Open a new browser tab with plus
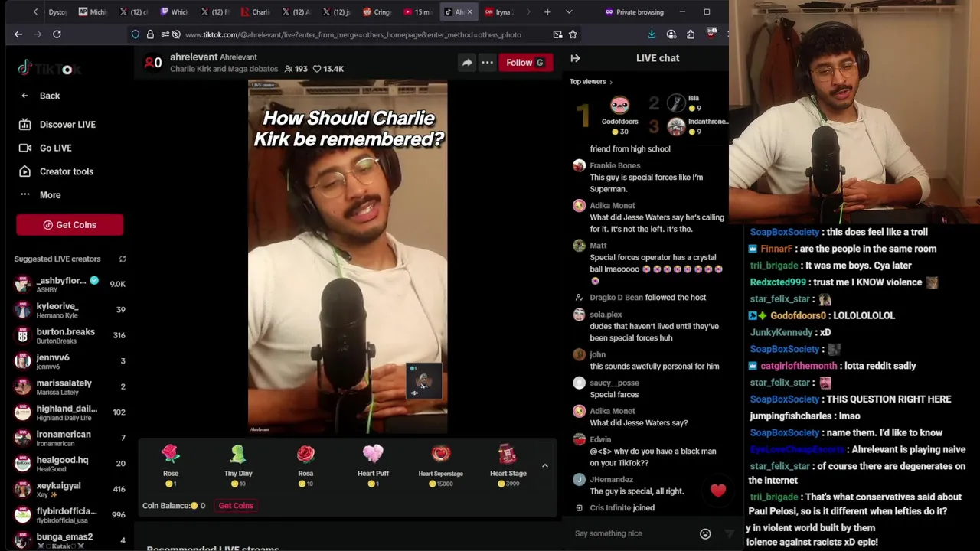This screenshot has width=980, height=551. click(x=547, y=12)
